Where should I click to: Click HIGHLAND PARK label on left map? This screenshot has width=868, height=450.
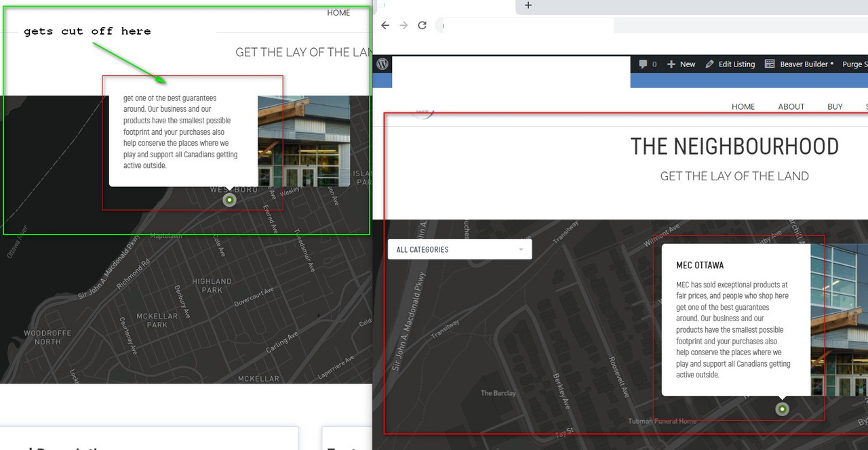point(212,285)
